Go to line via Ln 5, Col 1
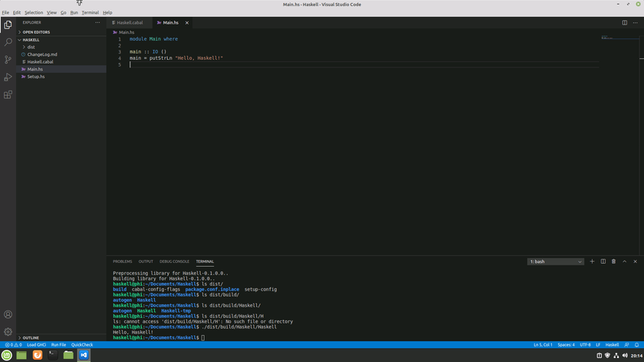Screen dimensions: 644x362 pyautogui.click(x=543, y=344)
